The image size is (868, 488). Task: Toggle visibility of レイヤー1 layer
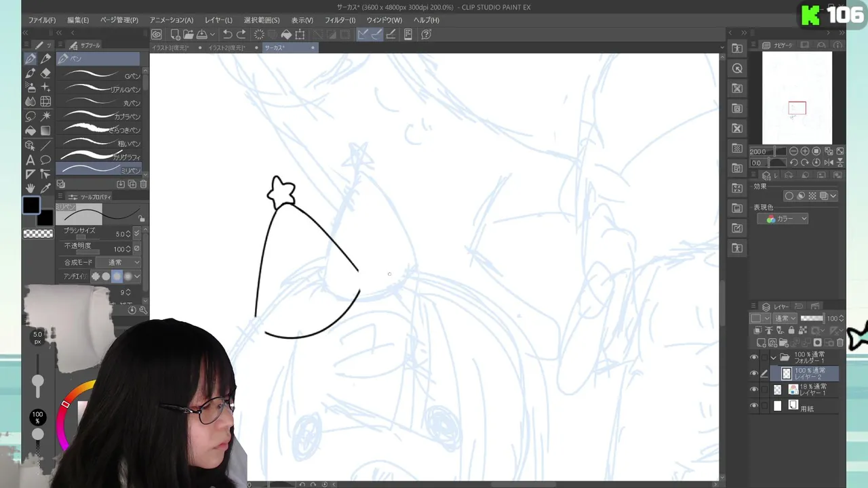(x=754, y=390)
